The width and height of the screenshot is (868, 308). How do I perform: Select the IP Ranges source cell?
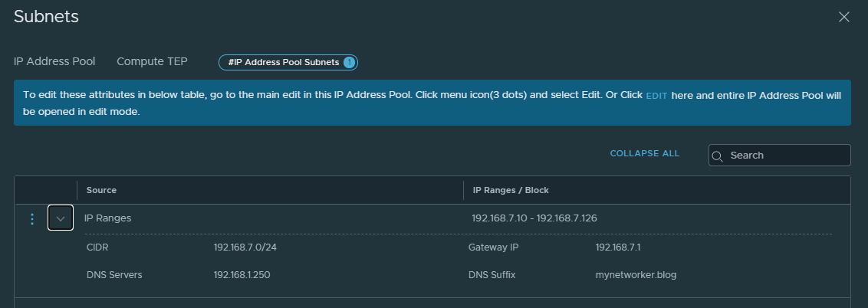pos(107,218)
